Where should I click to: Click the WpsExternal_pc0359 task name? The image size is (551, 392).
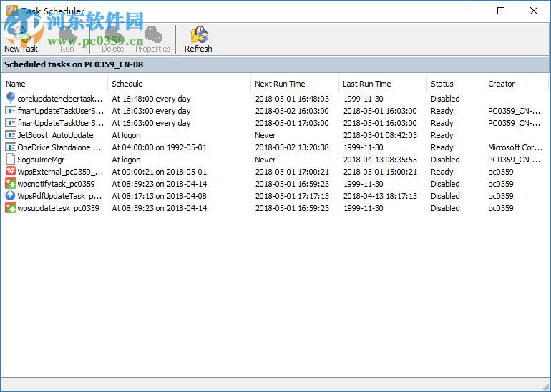[60, 172]
